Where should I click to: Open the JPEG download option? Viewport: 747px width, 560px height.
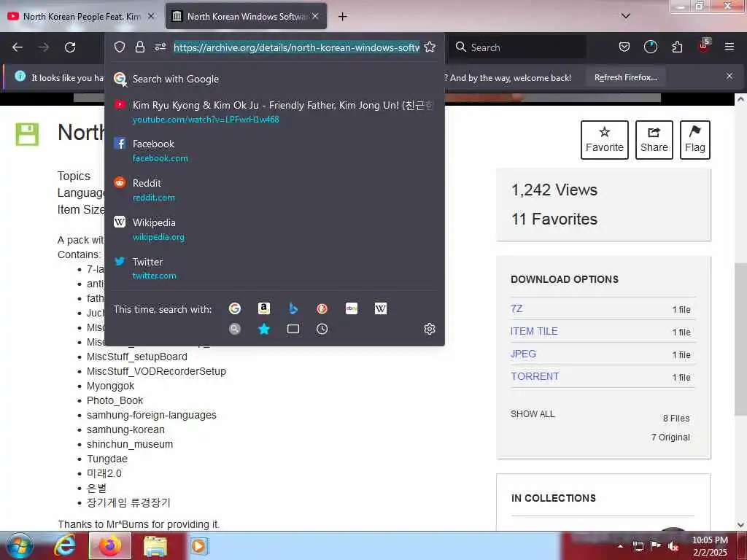[523, 354]
